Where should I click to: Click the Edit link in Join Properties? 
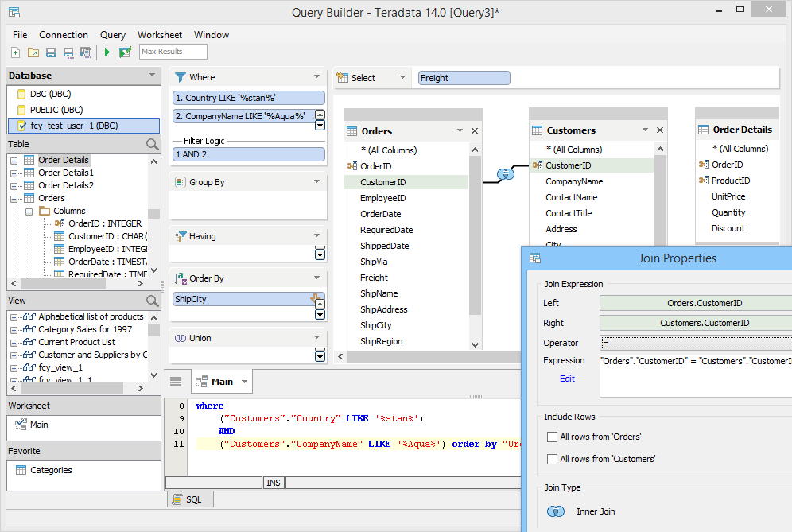[x=567, y=379]
